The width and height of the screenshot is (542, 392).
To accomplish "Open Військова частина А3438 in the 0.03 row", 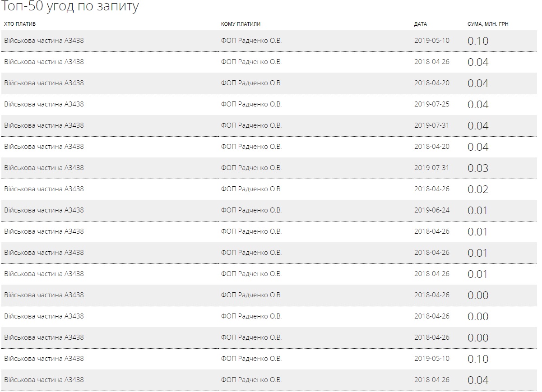I will 44,168.
